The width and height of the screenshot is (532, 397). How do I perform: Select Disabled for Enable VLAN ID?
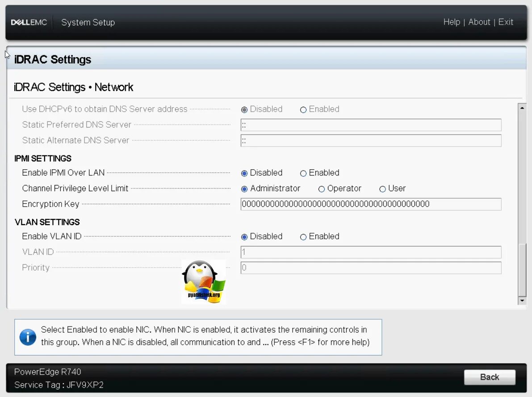click(x=244, y=237)
